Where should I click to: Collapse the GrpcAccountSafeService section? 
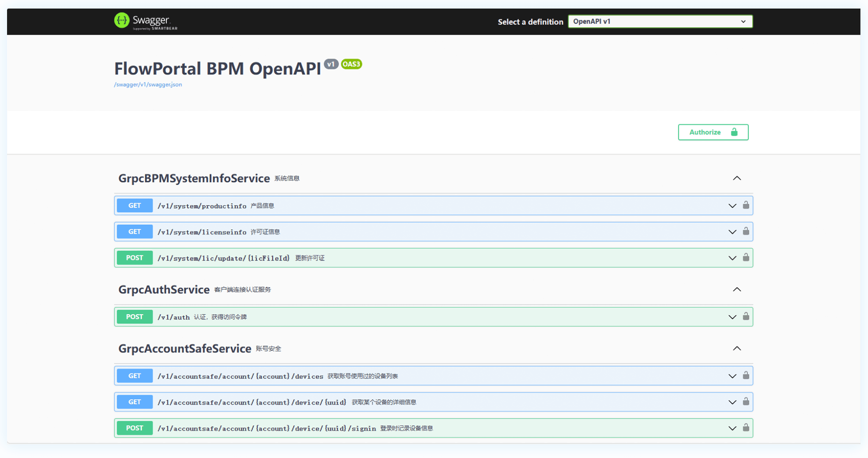pos(737,348)
